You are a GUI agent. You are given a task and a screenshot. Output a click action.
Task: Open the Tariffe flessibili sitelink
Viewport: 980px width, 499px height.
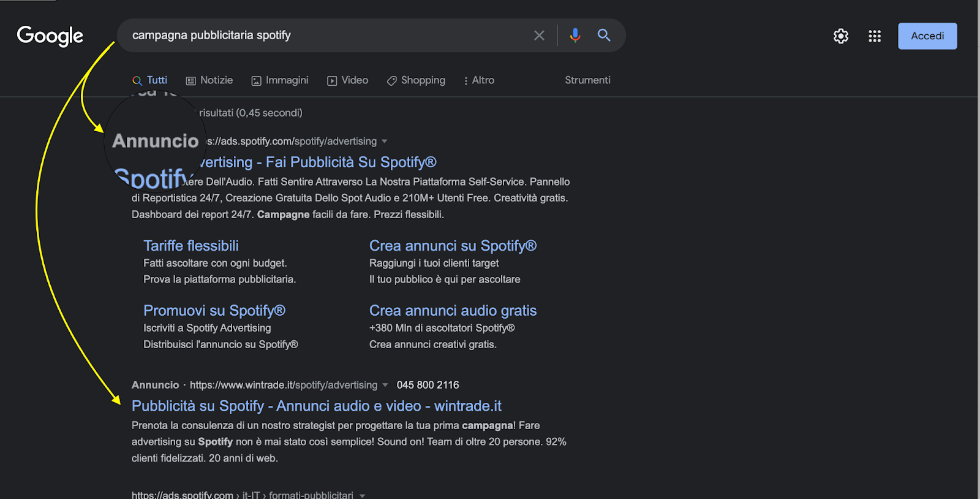[x=191, y=246]
